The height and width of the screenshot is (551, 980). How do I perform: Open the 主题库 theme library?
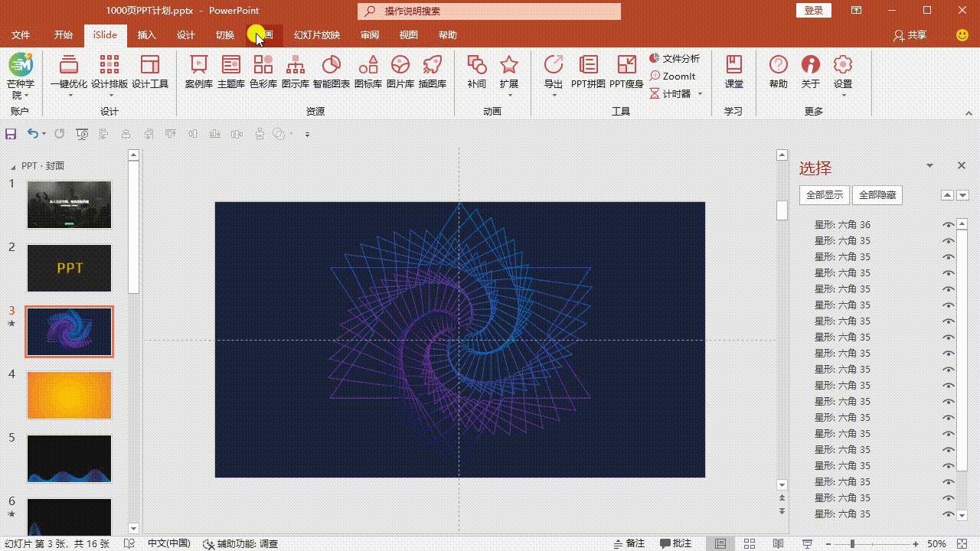(x=231, y=72)
